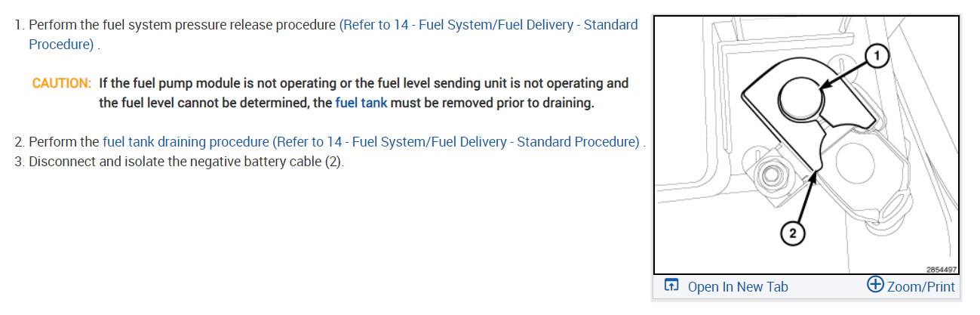Select the Zoom/Print text link
The image size is (980, 315).
tap(921, 286)
